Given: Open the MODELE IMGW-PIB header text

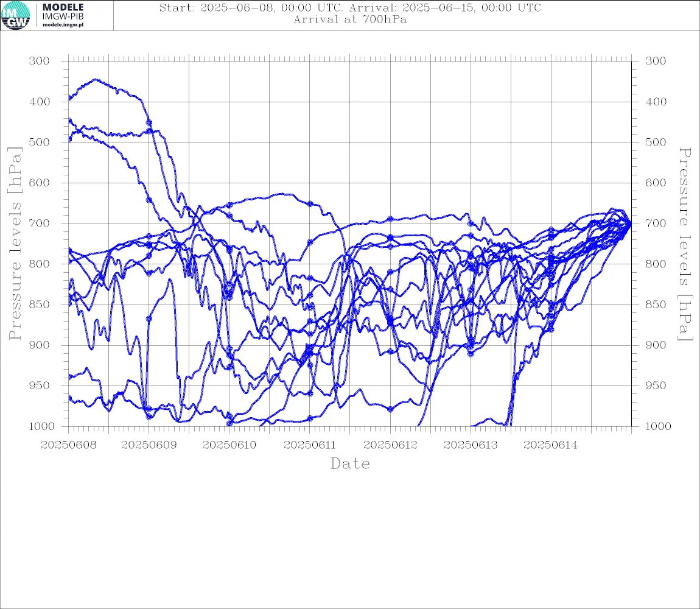Looking at the screenshot, I should tap(63, 12).
